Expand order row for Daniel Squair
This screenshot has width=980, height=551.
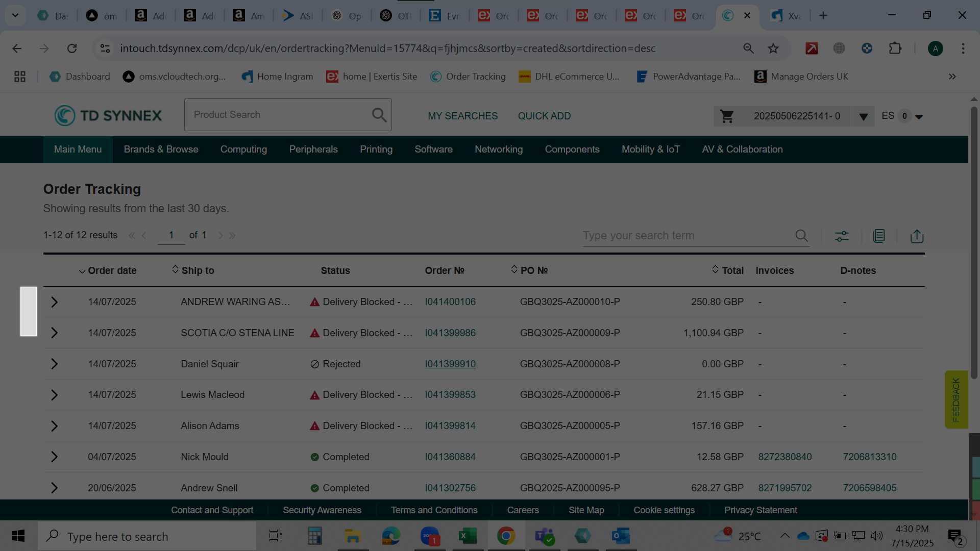point(54,364)
